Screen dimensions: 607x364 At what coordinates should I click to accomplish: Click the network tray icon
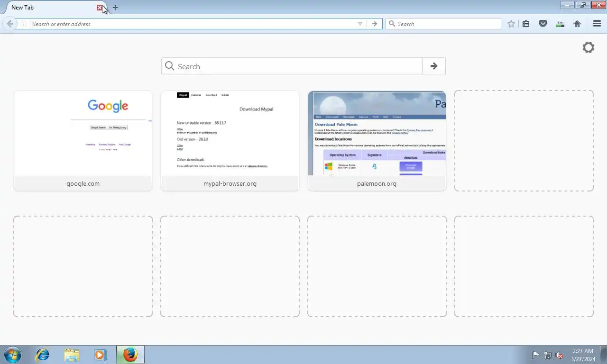point(548,355)
